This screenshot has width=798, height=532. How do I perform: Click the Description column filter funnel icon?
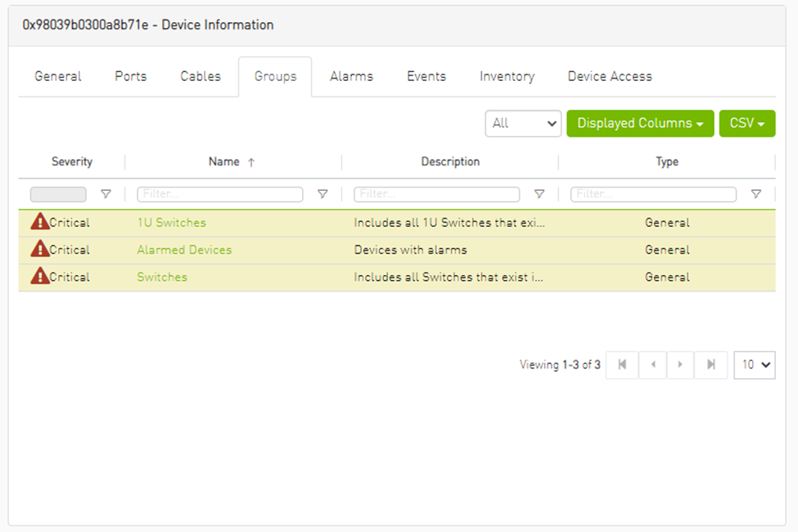[x=539, y=194]
